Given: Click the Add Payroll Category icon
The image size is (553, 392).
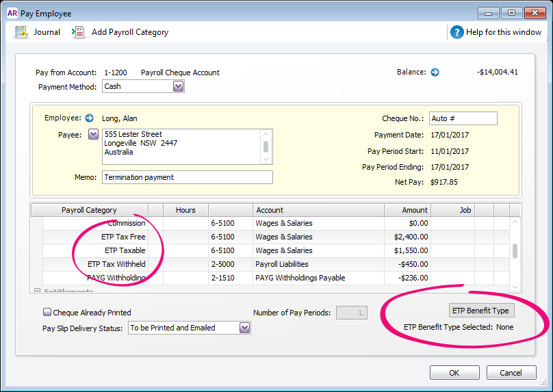Looking at the screenshot, I should (78, 32).
